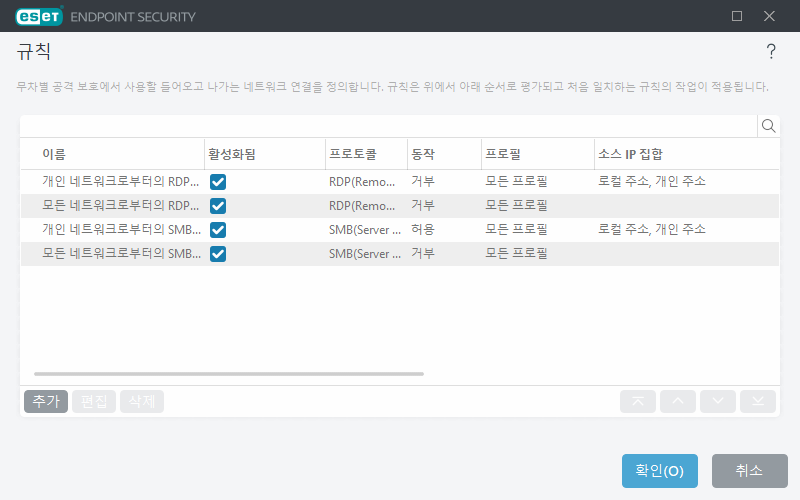Disable the 모든 네트워크 SMB rule checkbox
The height and width of the screenshot is (500, 800).
(218, 254)
